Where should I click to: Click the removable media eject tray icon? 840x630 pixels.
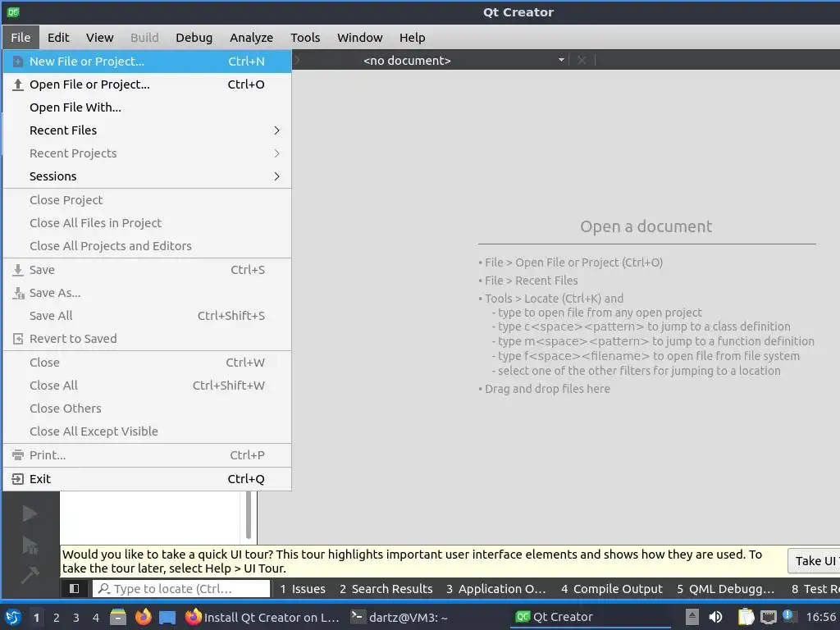tap(692, 617)
